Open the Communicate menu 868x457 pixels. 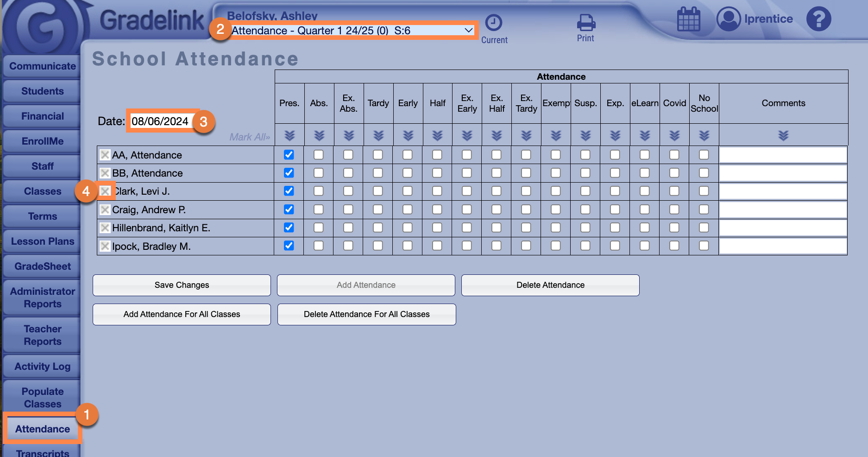point(42,66)
